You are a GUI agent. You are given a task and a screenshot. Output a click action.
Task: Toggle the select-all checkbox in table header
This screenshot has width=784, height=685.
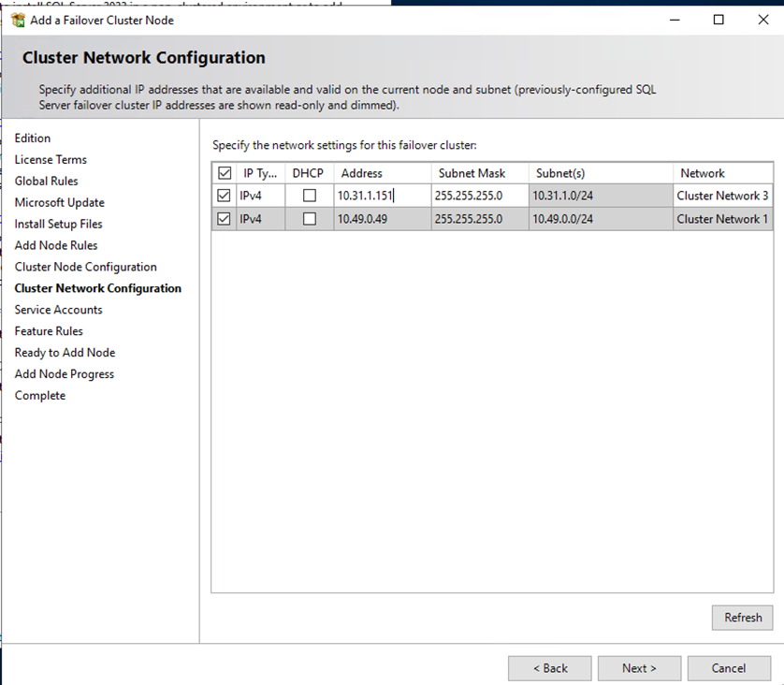[x=224, y=173]
